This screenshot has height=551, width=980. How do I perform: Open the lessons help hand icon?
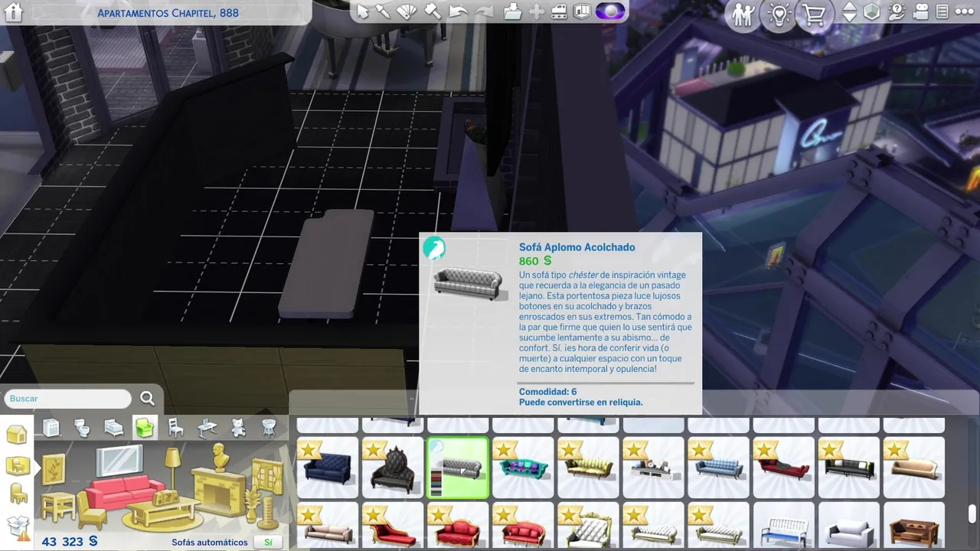tap(897, 11)
